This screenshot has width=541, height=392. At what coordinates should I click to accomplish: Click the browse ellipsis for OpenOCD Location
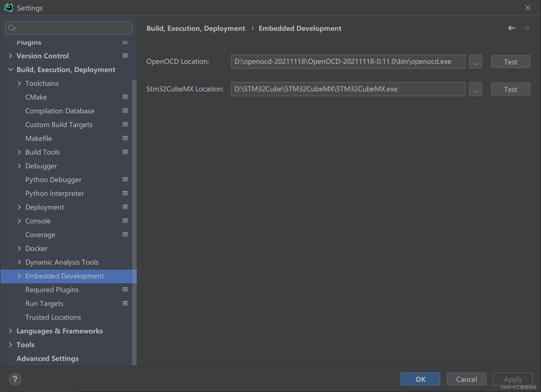point(476,62)
